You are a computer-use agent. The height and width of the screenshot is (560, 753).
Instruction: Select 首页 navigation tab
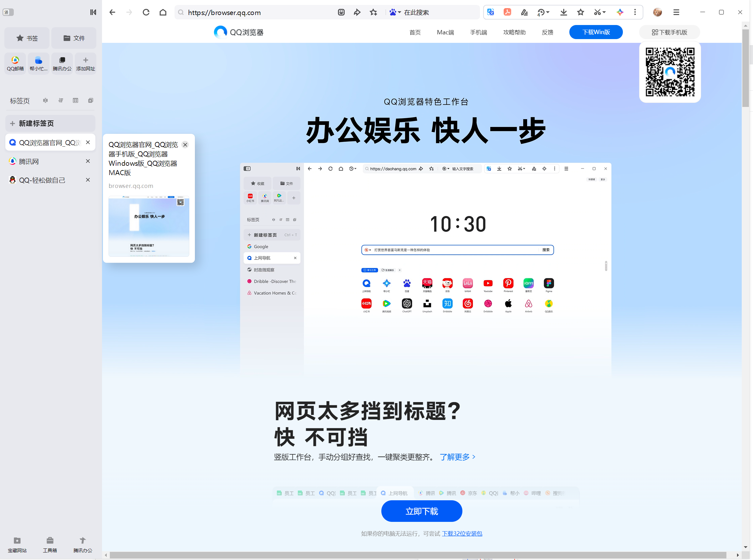coord(415,32)
